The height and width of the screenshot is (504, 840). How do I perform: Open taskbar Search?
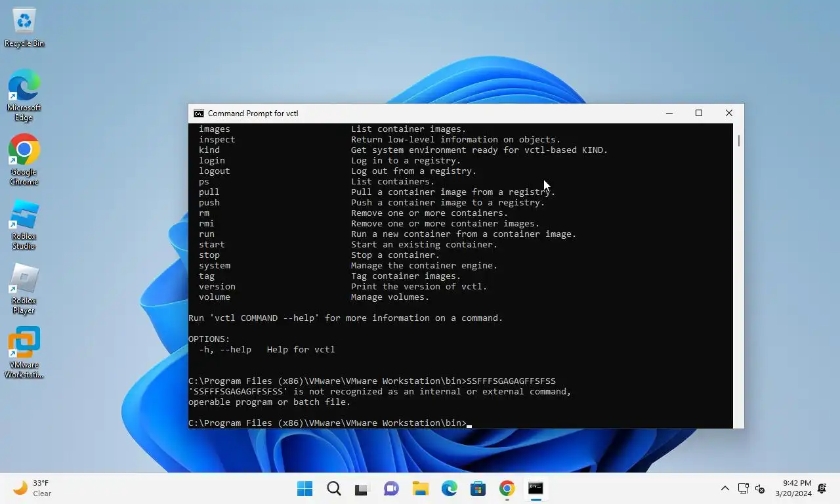tap(333, 488)
